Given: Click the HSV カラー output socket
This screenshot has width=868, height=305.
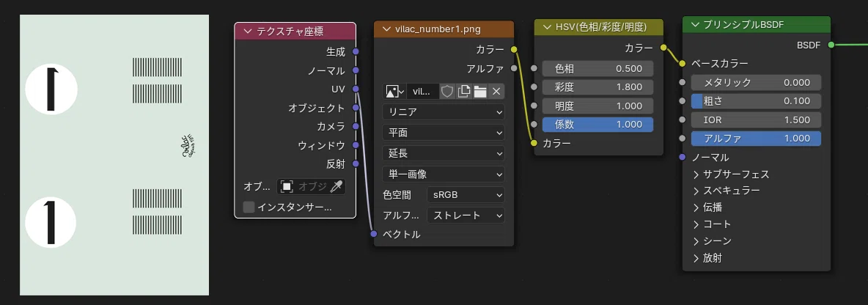Looking at the screenshot, I should coord(663,48).
